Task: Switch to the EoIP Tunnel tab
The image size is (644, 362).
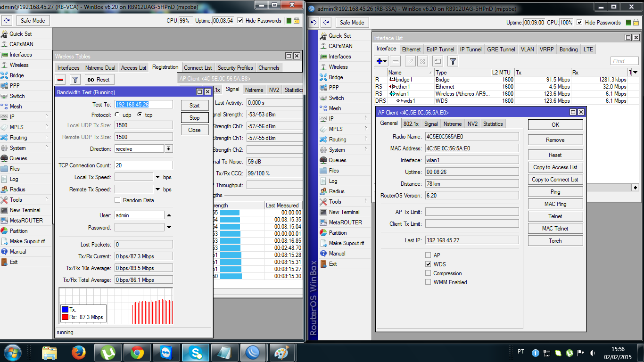Action: pos(440,49)
